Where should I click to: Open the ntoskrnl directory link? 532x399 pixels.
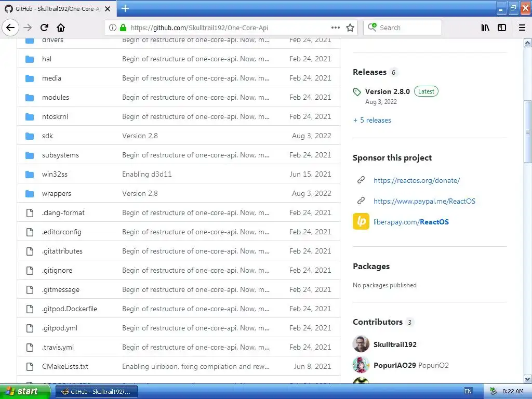(x=55, y=117)
